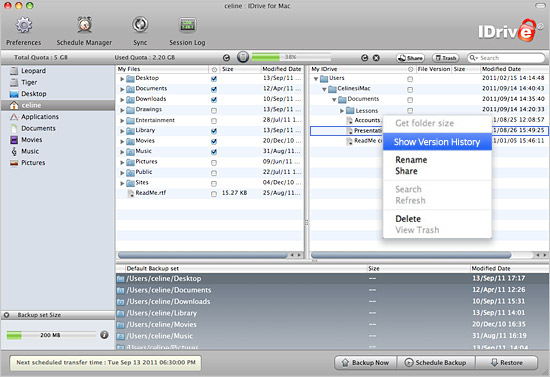Click the Backup Now button

(365, 363)
